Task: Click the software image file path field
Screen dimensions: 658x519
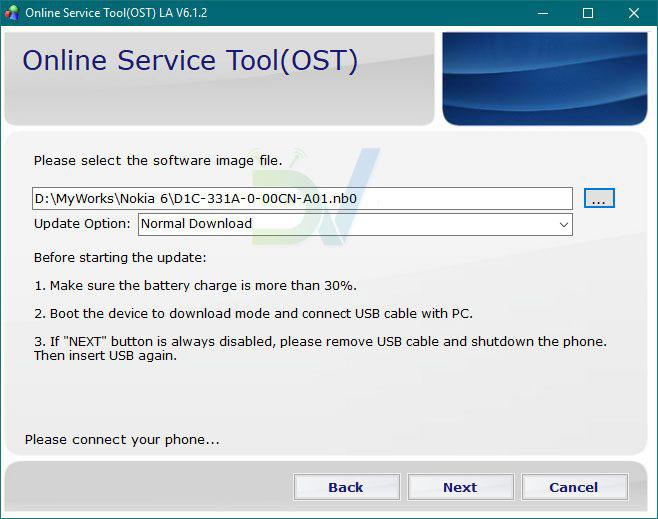Action: point(301,198)
